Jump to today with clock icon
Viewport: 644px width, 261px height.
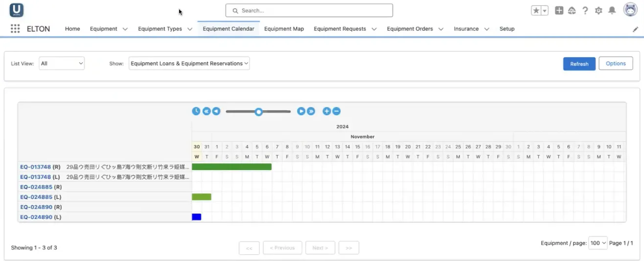click(196, 111)
